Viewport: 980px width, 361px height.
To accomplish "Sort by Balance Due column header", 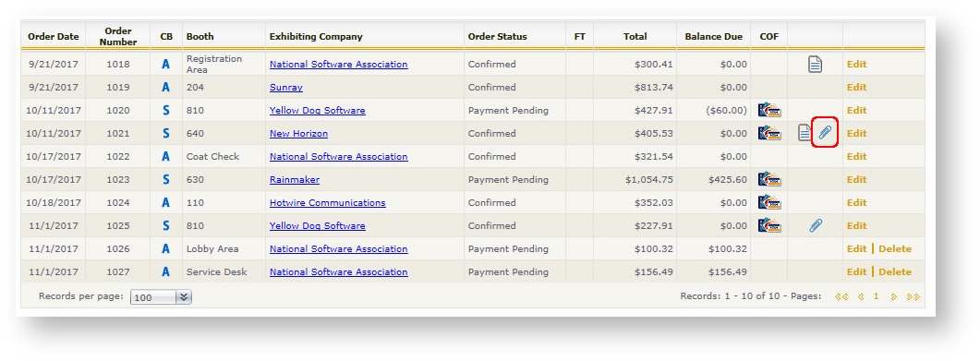I will point(714,36).
